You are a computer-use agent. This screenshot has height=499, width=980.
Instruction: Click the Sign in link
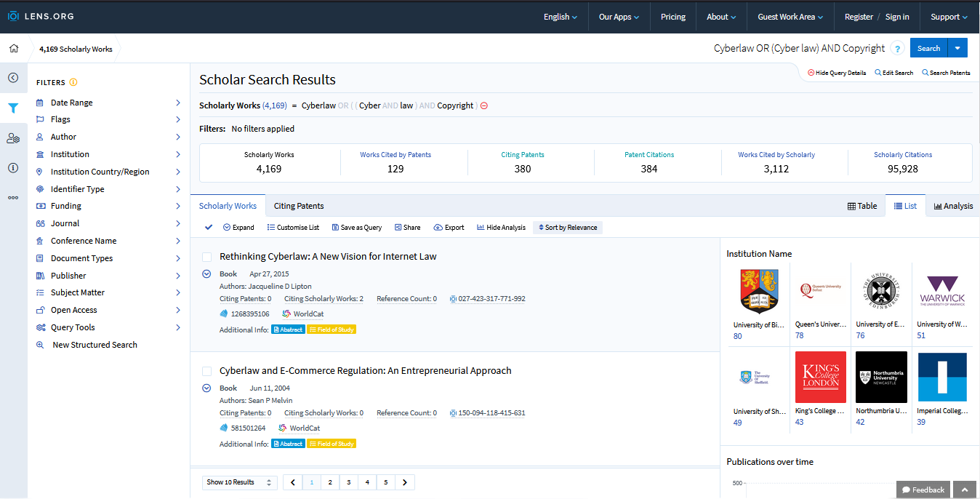[x=897, y=17]
